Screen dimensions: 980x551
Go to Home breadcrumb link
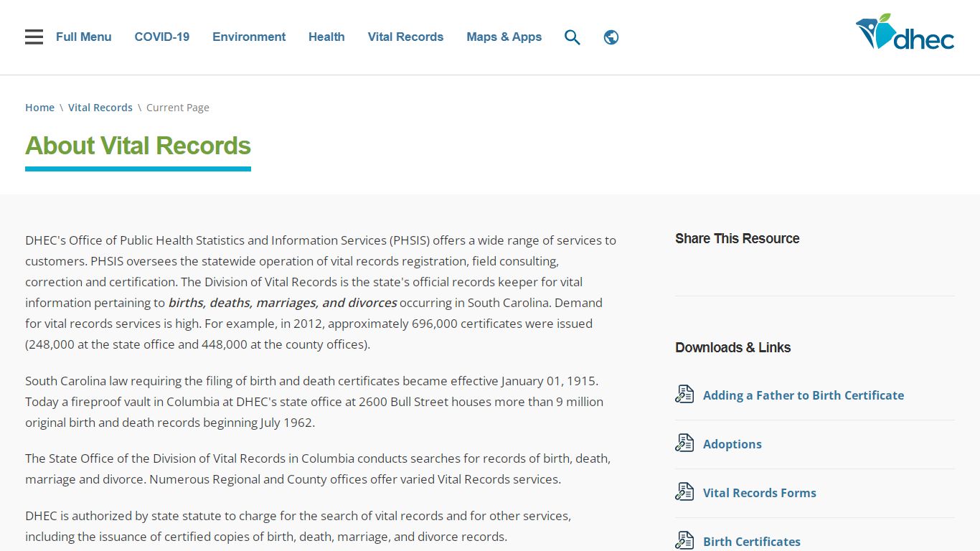point(39,108)
